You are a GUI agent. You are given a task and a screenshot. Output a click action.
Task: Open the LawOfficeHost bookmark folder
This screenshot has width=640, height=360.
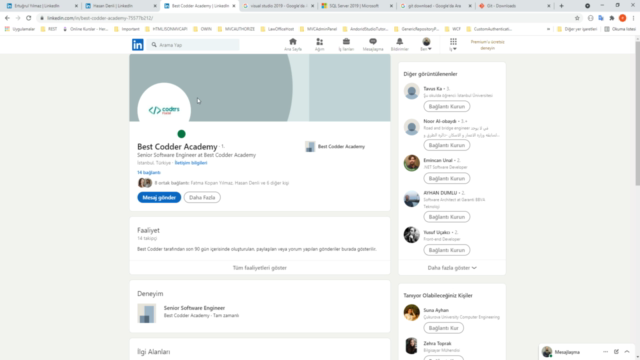coord(277,29)
